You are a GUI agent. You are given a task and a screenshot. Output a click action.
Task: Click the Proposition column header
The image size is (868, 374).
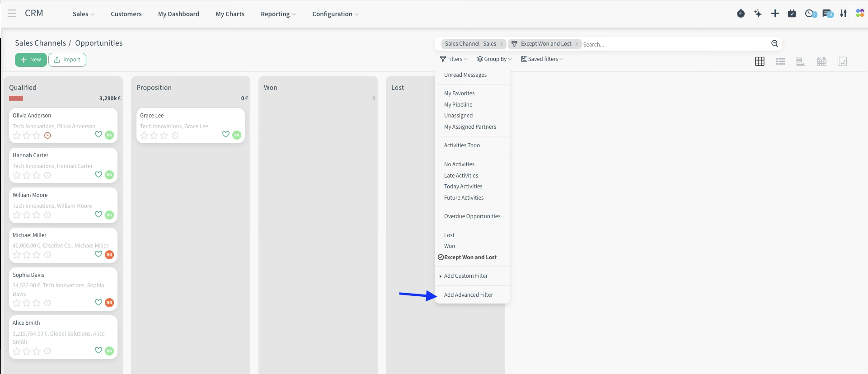click(x=154, y=88)
